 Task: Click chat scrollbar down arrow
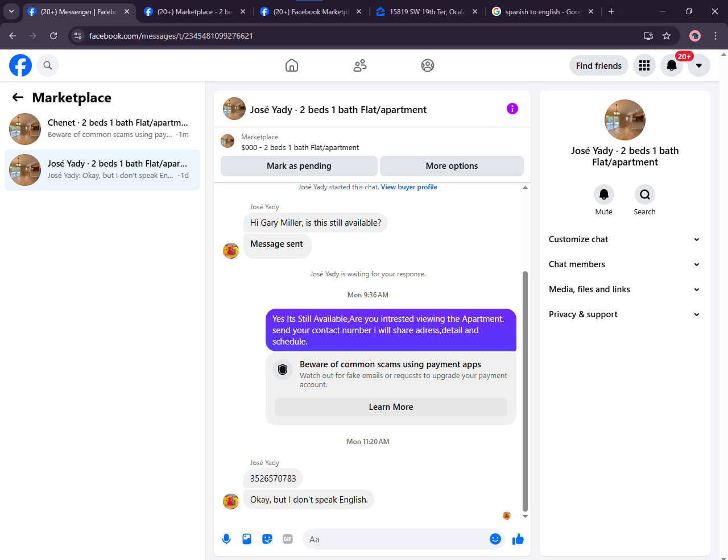coord(525,516)
